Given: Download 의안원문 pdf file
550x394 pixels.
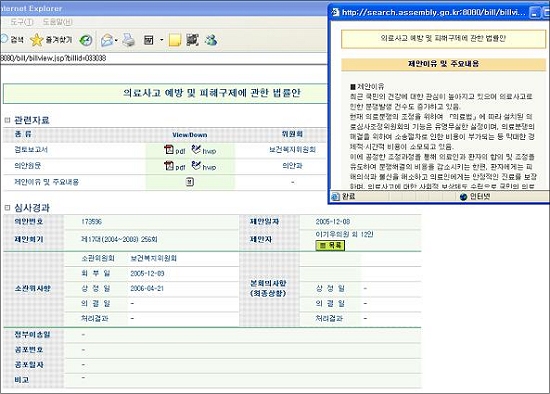Looking at the screenshot, I should [x=175, y=166].
